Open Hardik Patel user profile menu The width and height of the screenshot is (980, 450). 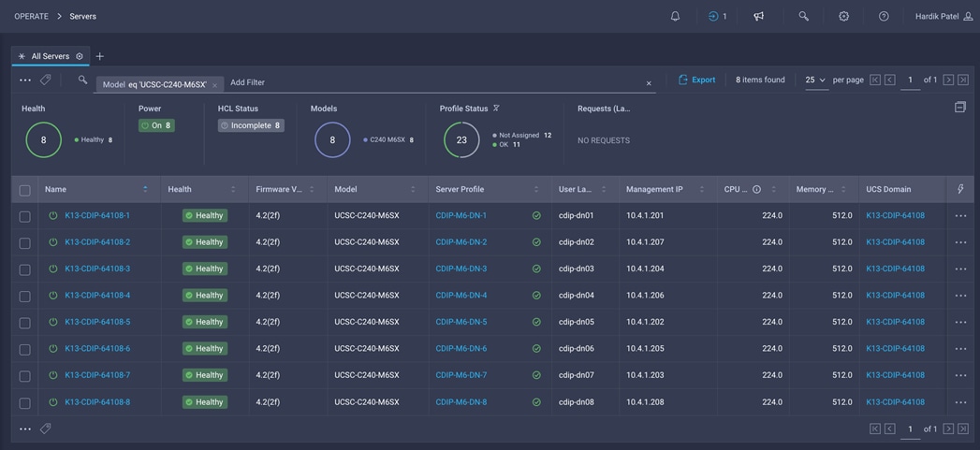pos(943,16)
